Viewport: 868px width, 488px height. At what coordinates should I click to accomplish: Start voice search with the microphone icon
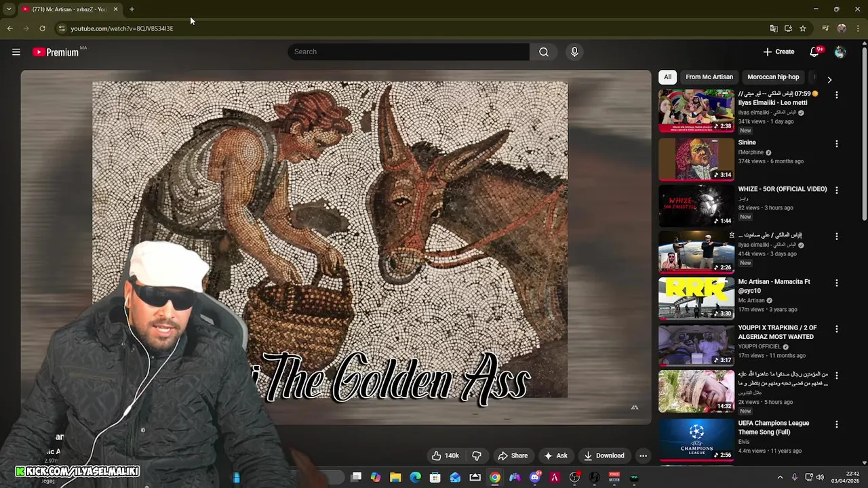point(574,52)
